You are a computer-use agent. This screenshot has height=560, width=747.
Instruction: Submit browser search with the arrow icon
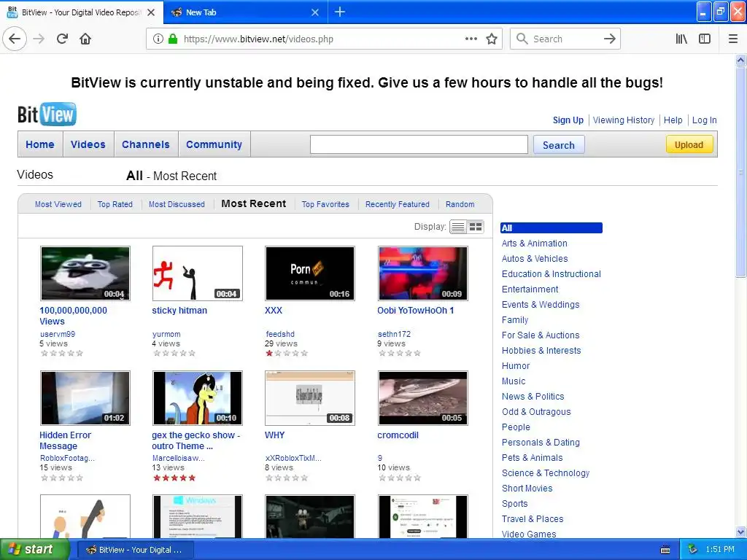[609, 39]
